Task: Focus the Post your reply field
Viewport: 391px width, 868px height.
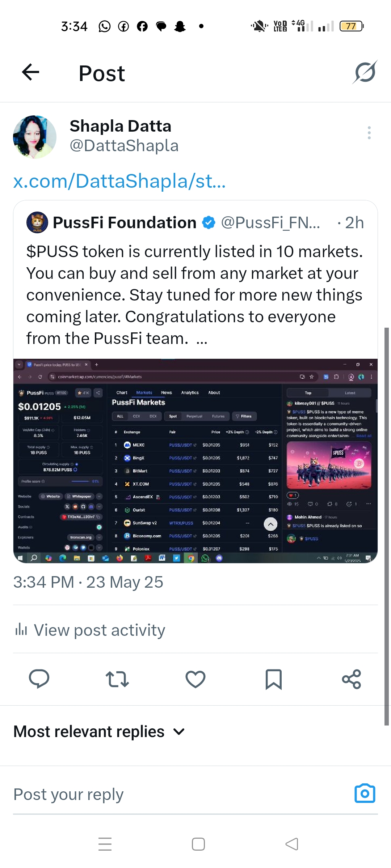Action: (181, 795)
